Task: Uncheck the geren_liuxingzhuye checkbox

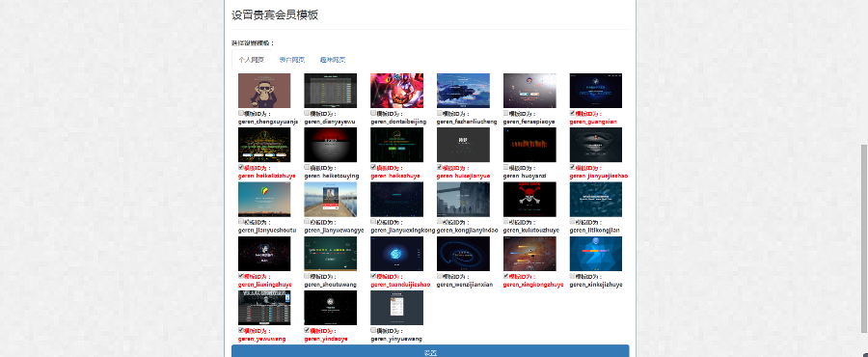Action: [241, 276]
